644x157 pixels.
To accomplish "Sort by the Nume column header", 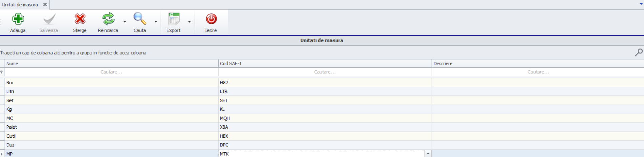I will 112,64.
